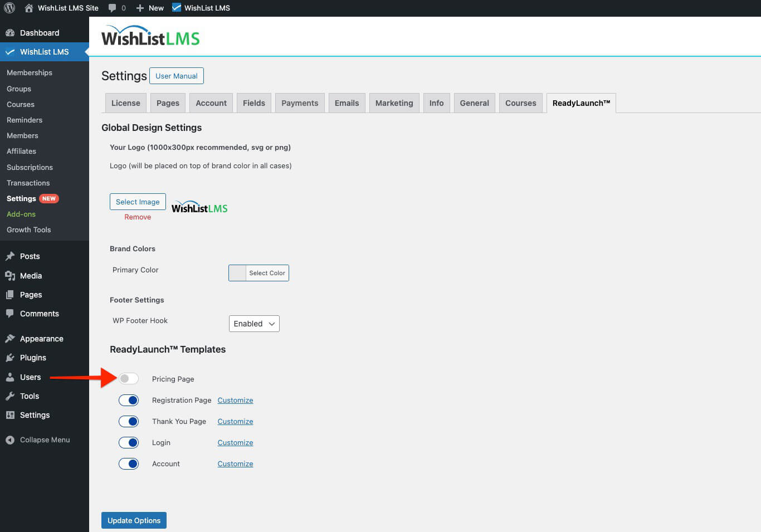Switch to the Payments tab
This screenshot has height=532, width=761.
pos(299,103)
